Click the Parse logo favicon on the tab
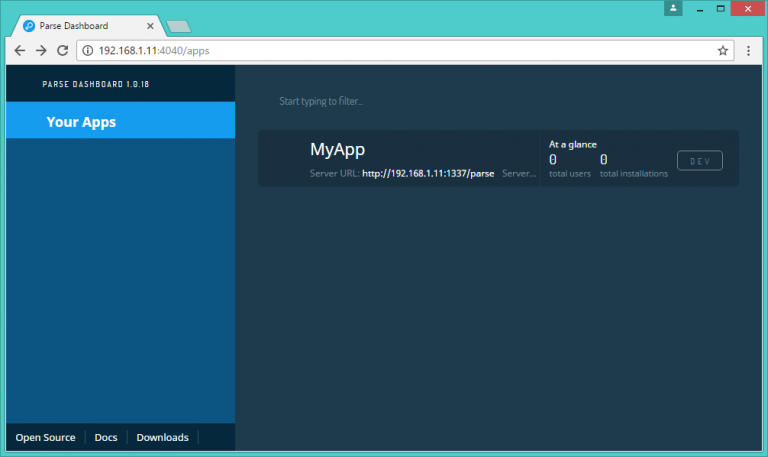Viewport: 768px width, 457px height. (x=29, y=25)
